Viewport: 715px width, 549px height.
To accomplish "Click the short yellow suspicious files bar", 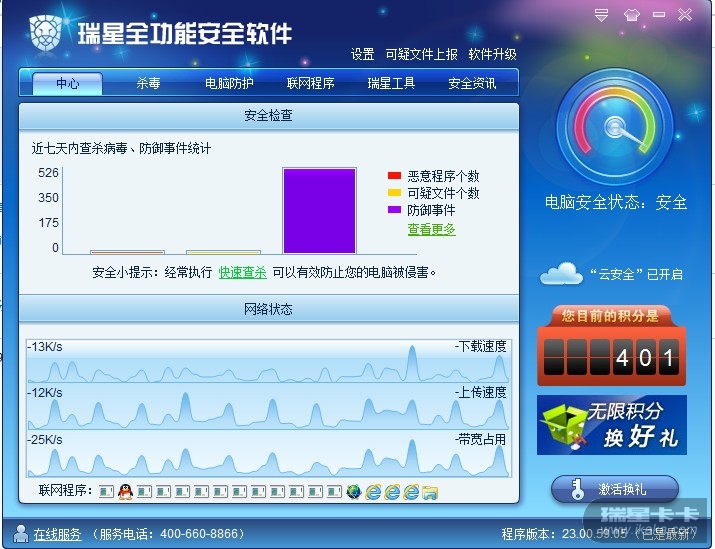I will (x=223, y=252).
